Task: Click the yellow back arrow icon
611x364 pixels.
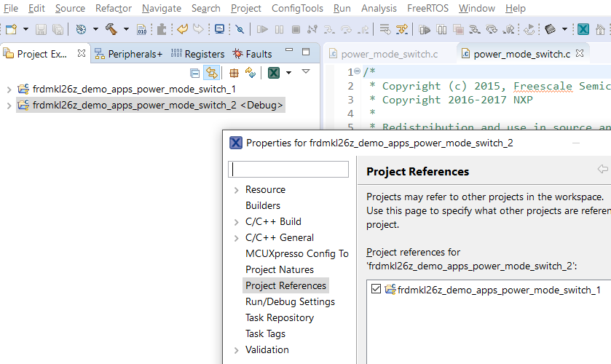Action: tap(182, 29)
